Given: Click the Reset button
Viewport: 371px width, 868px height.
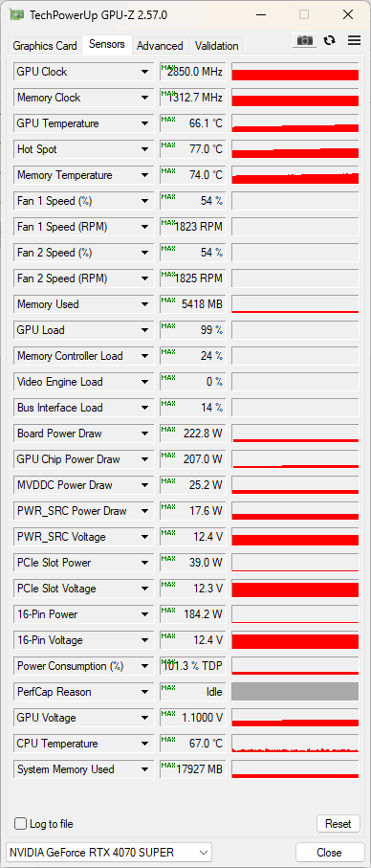Looking at the screenshot, I should coord(338,824).
